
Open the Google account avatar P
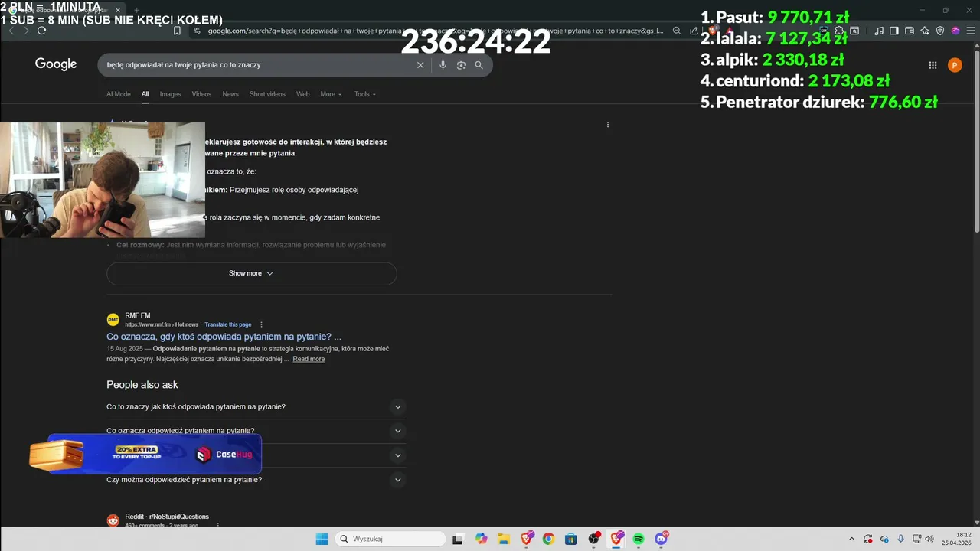955,65
